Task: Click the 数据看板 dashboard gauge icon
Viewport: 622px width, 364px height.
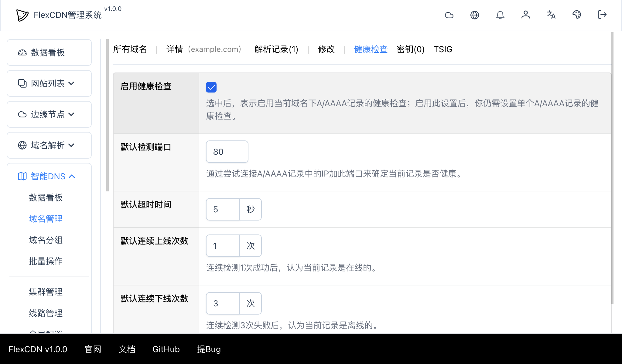Action: [x=22, y=52]
